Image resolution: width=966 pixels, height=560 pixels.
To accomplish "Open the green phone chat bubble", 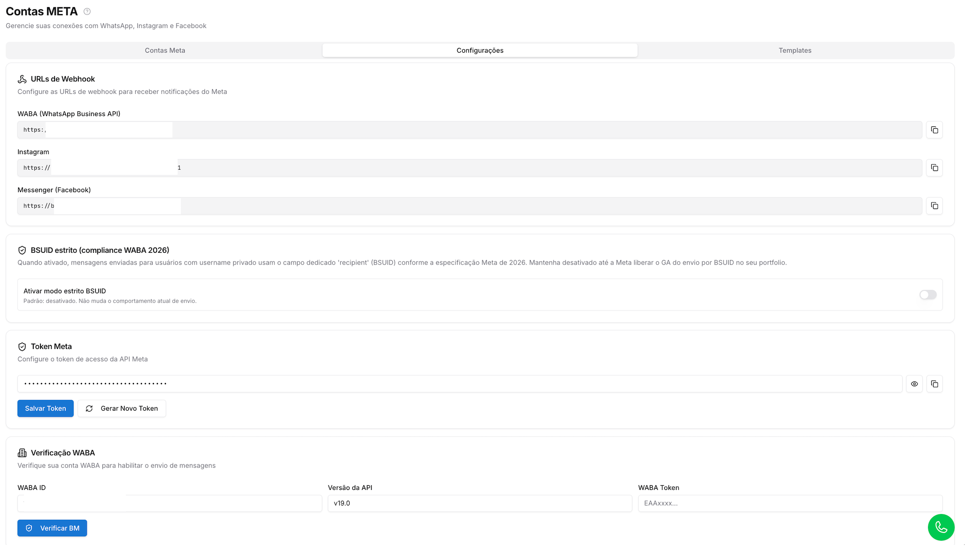I will tap(941, 527).
